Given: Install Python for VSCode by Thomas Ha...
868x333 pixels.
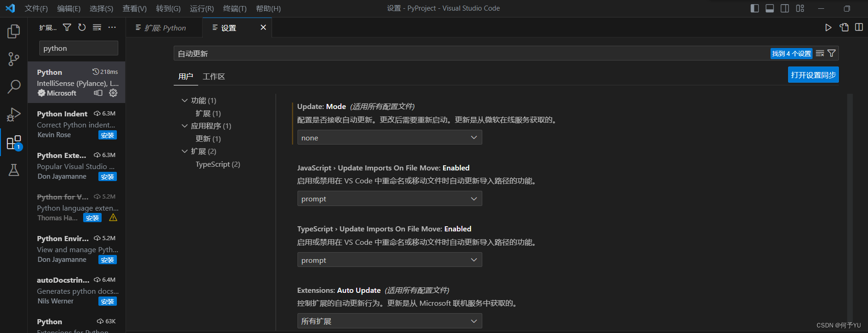Looking at the screenshot, I should click(x=92, y=218).
